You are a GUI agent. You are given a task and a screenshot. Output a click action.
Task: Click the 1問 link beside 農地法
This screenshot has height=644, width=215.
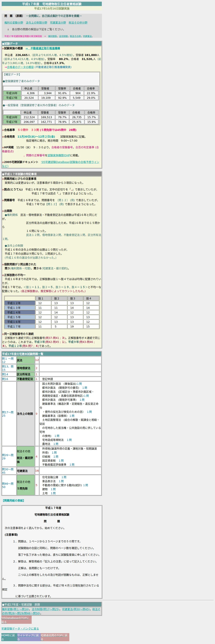pos(56,444)
